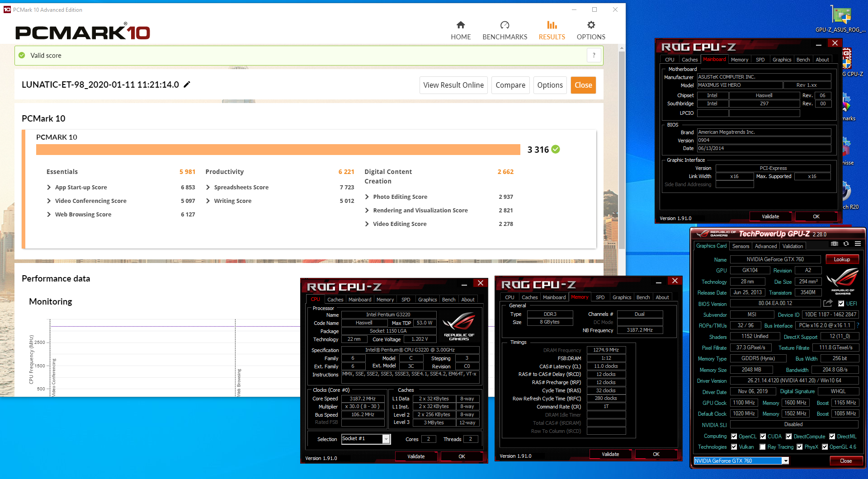Expand Video Editing Score row
This screenshot has height=479, width=868.
367,224
